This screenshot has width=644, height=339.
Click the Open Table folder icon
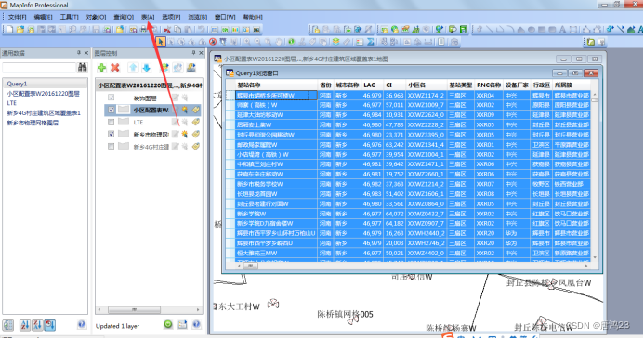20,30
